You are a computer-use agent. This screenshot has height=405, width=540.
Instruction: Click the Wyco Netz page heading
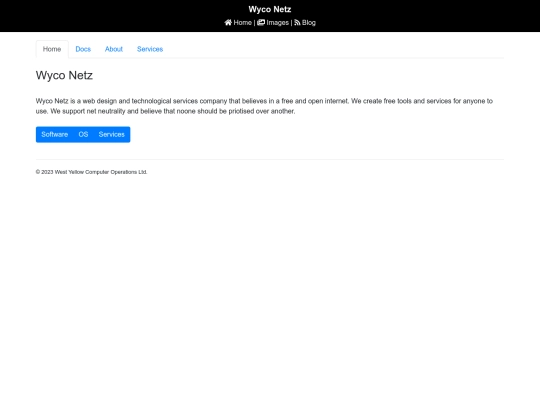pyautogui.click(x=64, y=75)
